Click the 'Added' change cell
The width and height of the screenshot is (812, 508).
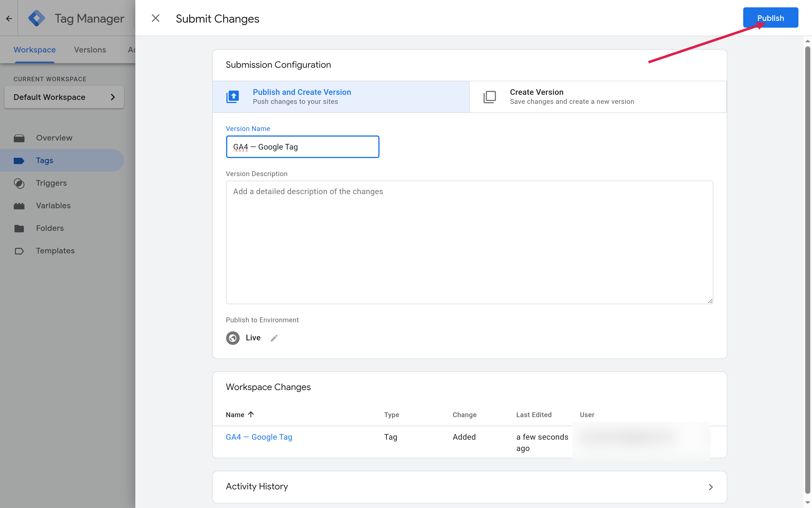coord(464,437)
